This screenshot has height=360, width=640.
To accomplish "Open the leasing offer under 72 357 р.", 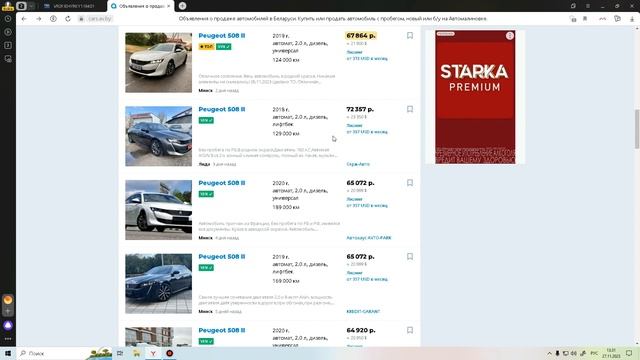I will [x=367, y=129].
